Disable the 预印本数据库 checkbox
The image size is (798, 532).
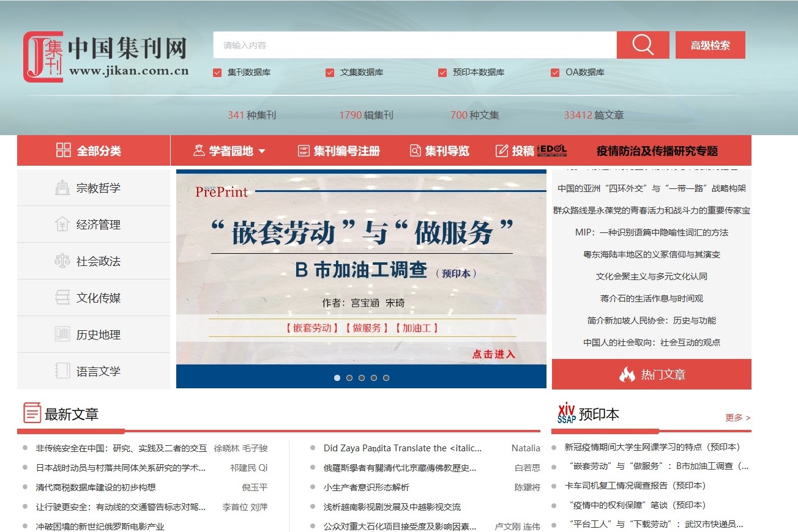pyautogui.click(x=442, y=73)
